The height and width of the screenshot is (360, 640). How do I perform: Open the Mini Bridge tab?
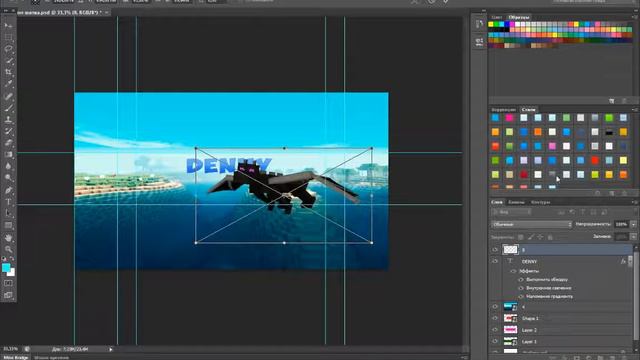point(16,358)
